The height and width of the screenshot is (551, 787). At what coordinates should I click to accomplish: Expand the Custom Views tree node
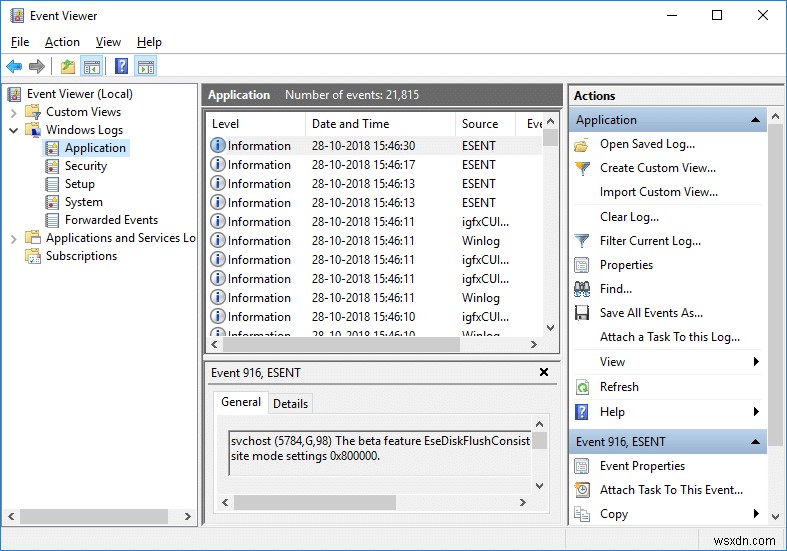pos(14,112)
